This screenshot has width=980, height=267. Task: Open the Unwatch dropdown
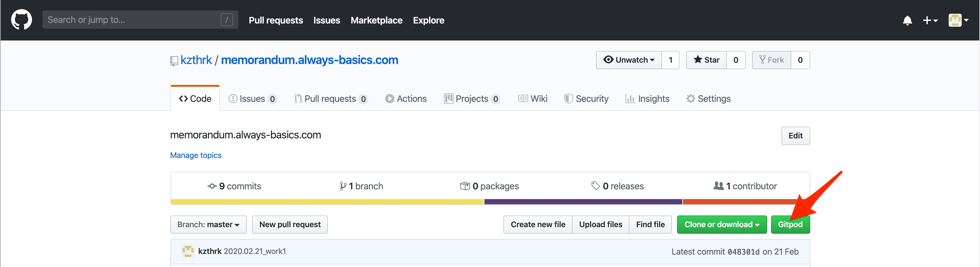click(x=629, y=60)
